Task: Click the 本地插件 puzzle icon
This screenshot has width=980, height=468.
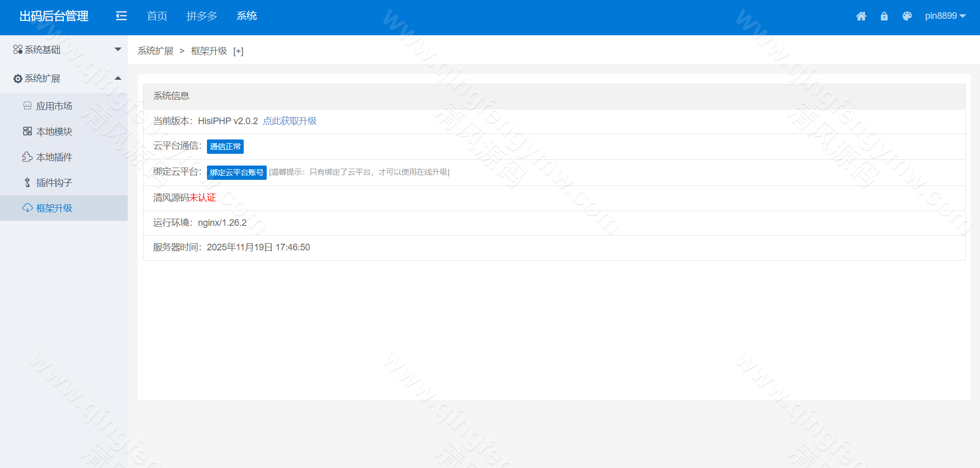Action: 28,157
